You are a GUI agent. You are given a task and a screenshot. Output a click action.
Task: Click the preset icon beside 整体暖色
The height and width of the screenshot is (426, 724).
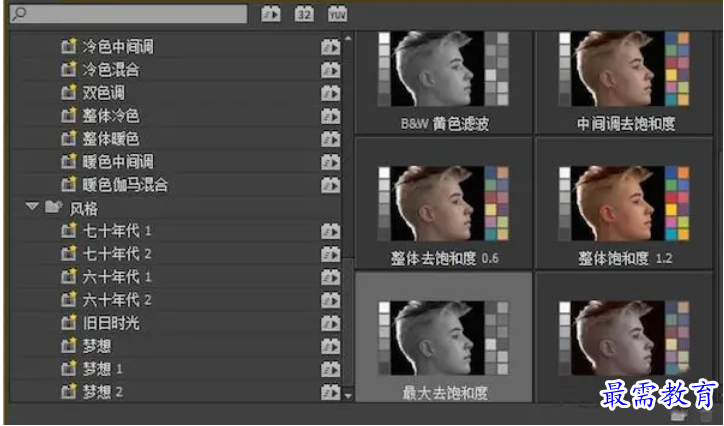click(69, 138)
